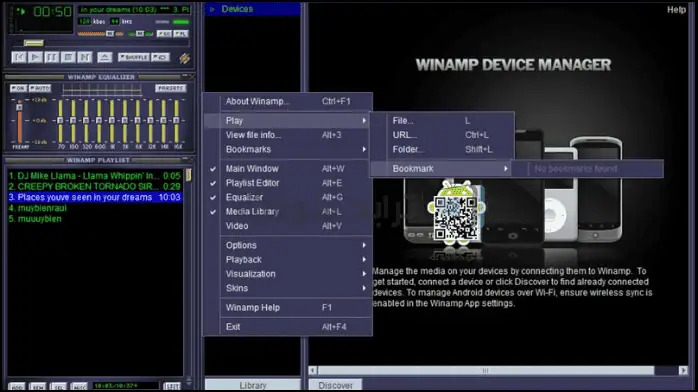
Task: Click the horizontal scrollbar left arrow
Action: click(313, 370)
